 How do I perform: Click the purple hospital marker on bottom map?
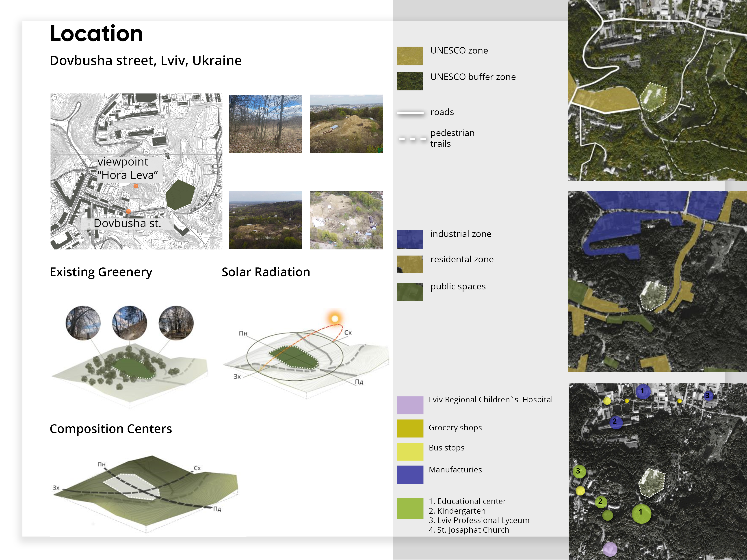tap(610, 549)
